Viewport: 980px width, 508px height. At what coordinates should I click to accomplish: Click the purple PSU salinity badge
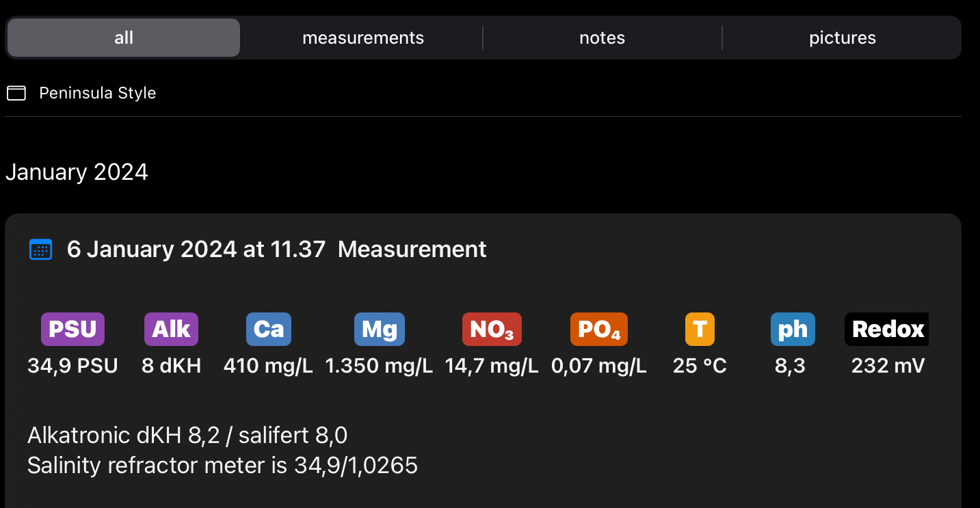coord(72,330)
